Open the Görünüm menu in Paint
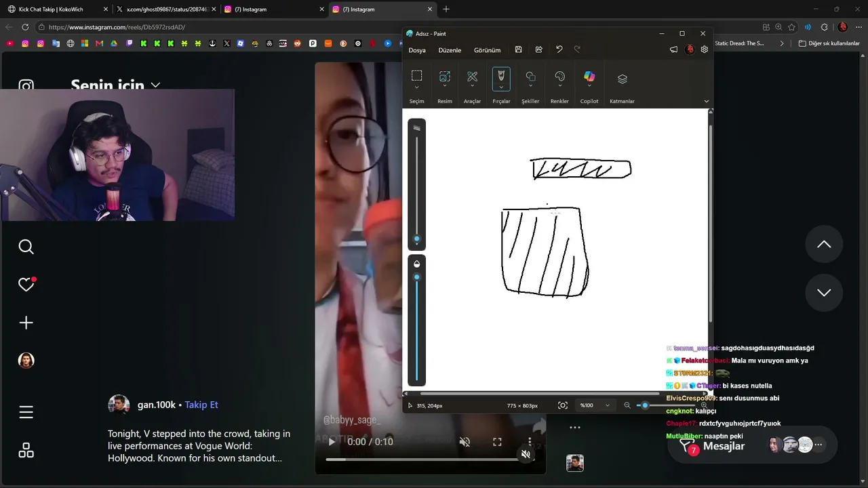Screen dimensions: 868x488 tap(487, 50)
